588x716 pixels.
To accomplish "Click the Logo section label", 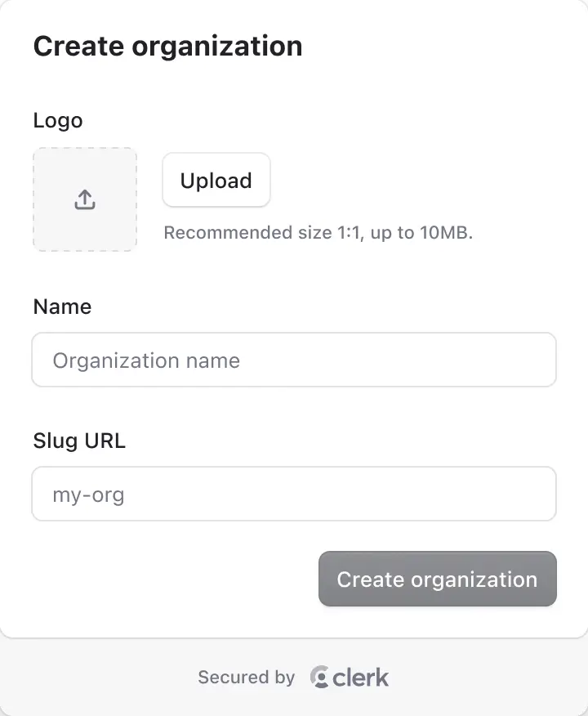I will [57, 120].
